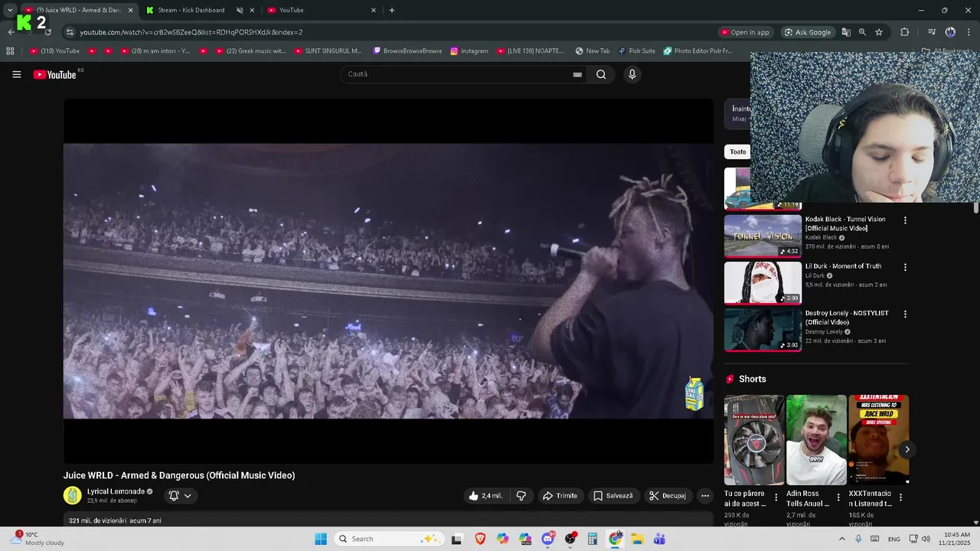
Task: Click the 'Ask Google' button
Action: tap(807, 32)
